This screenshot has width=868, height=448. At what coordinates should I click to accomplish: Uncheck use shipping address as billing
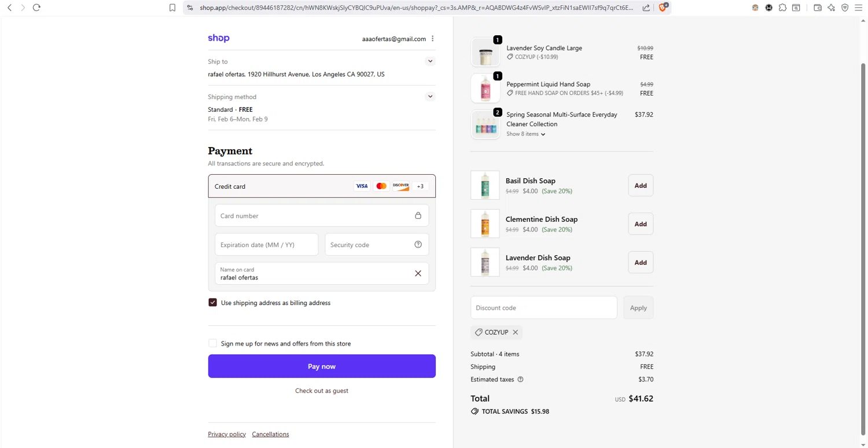(x=212, y=303)
